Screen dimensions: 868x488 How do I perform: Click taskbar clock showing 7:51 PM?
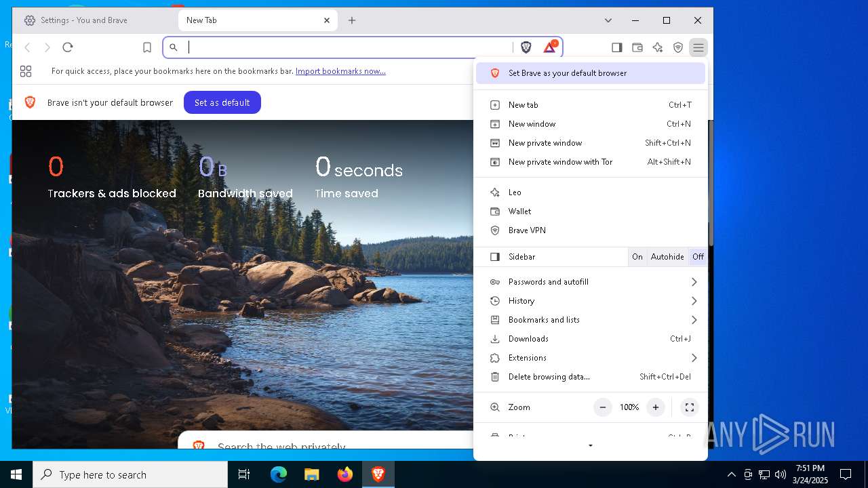pyautogui.click(x=810, y=474)
